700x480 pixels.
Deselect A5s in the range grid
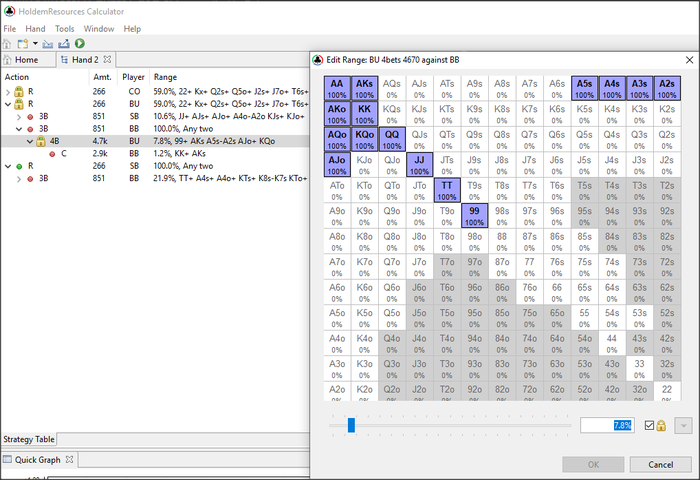pos(584,88)
